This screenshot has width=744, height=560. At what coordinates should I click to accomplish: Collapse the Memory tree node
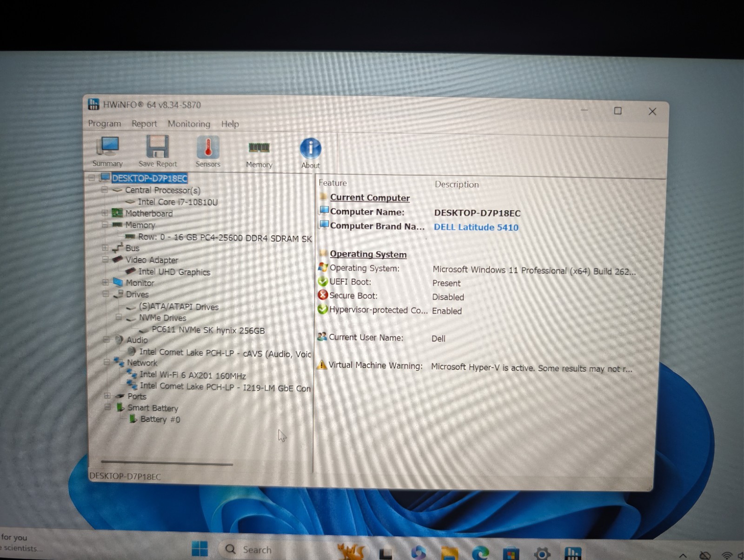click(x=105, y=225)
